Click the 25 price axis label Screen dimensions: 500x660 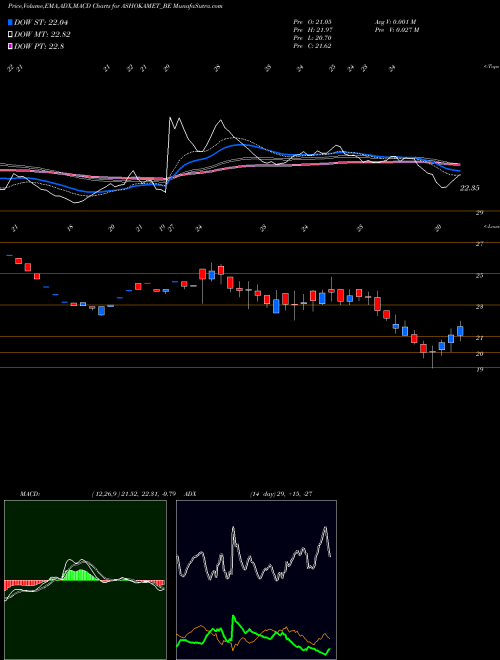[479, 276]
